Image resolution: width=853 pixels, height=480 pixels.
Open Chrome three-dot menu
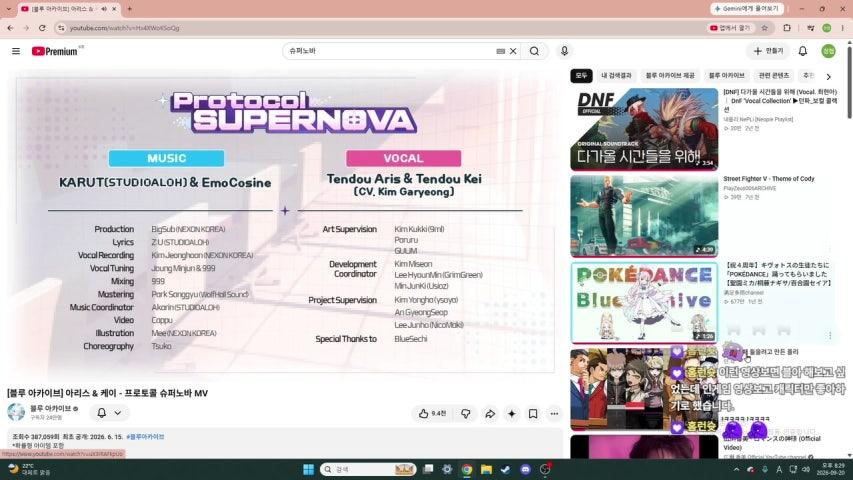coord(843,28)
